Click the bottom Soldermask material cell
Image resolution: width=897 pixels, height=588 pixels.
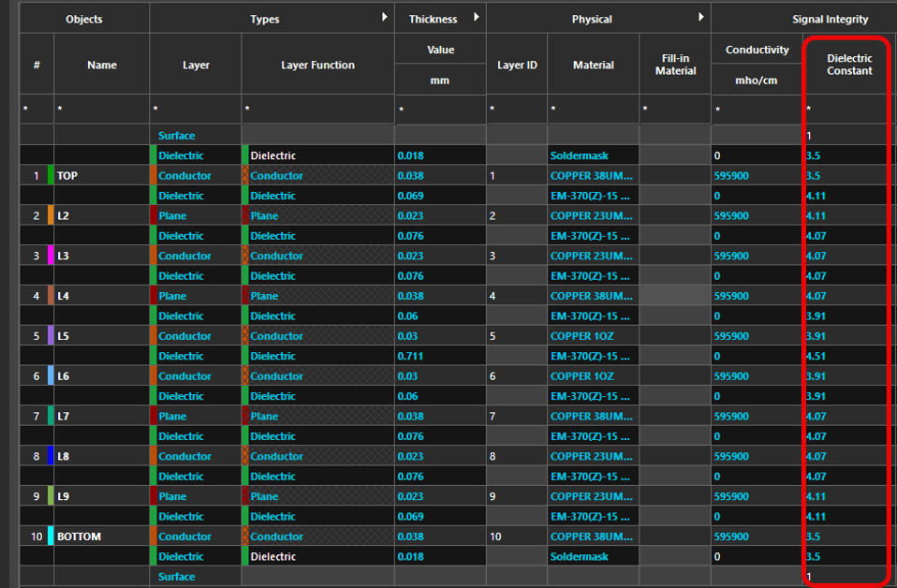[594, 556]
